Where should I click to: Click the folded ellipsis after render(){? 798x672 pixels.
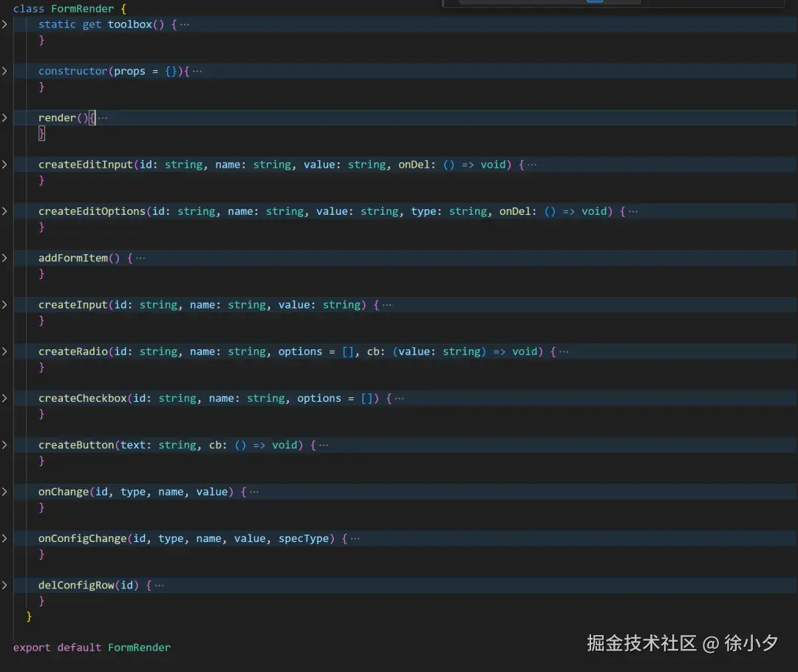point(102,118)
